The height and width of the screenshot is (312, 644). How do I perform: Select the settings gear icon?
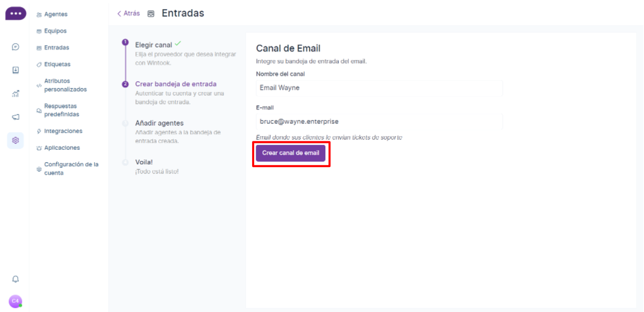(x=15, y=140)
